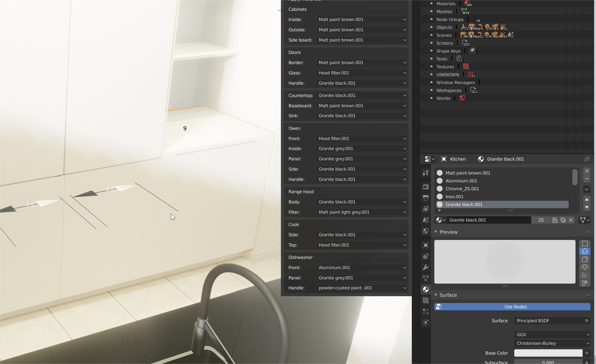
Task: Collapse the Surface panel
Action: tap(436, 295)
